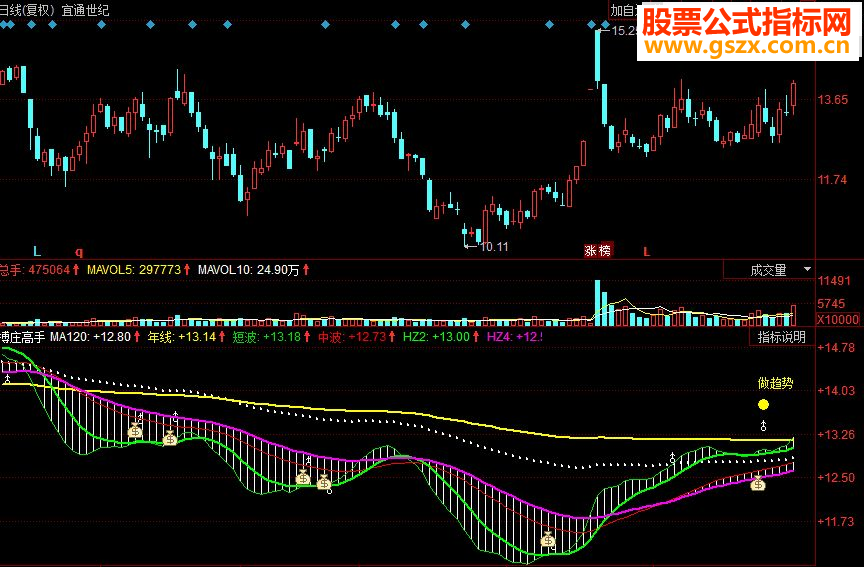Click the 13.65 price axis label
The height and width of the screenshot is (567, 864).
tap(833, 100)
